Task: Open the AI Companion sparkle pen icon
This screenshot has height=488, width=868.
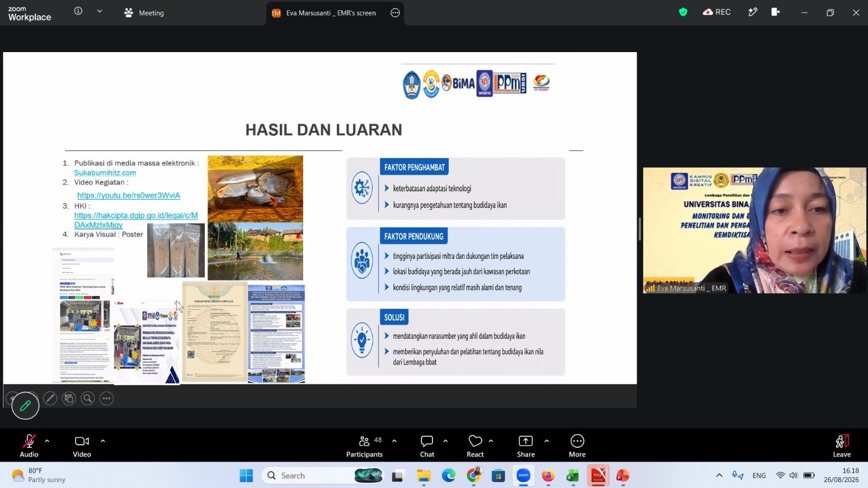Action: point(753,12)
